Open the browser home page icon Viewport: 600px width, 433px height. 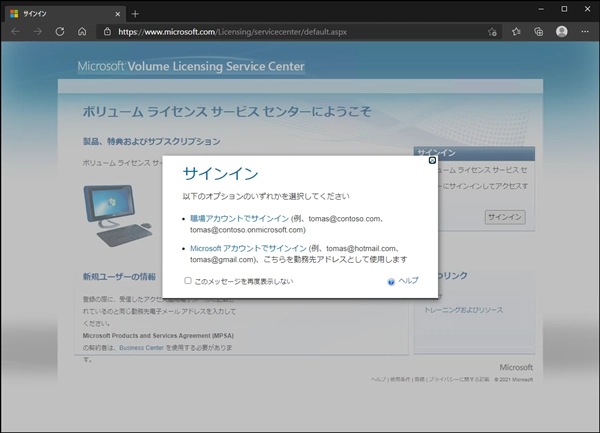82,32
